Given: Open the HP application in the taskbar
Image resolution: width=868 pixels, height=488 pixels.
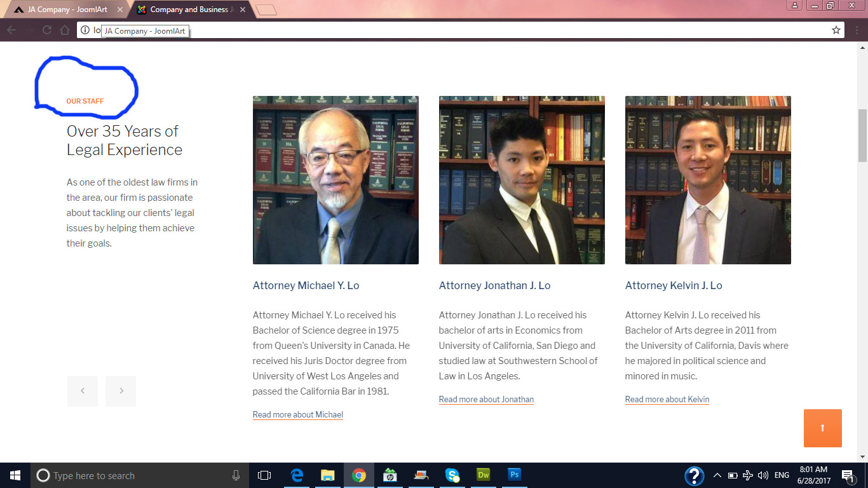Looking at the screenshot, I should coord(390,475).
